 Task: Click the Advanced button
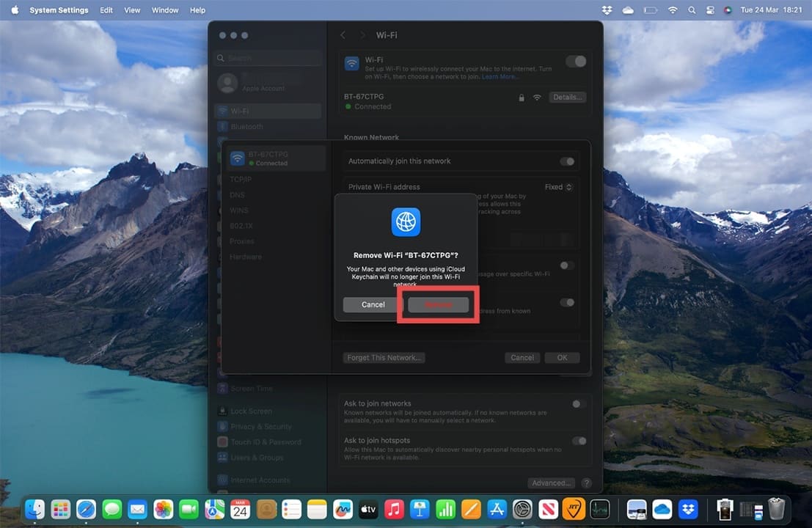point(551,483)
